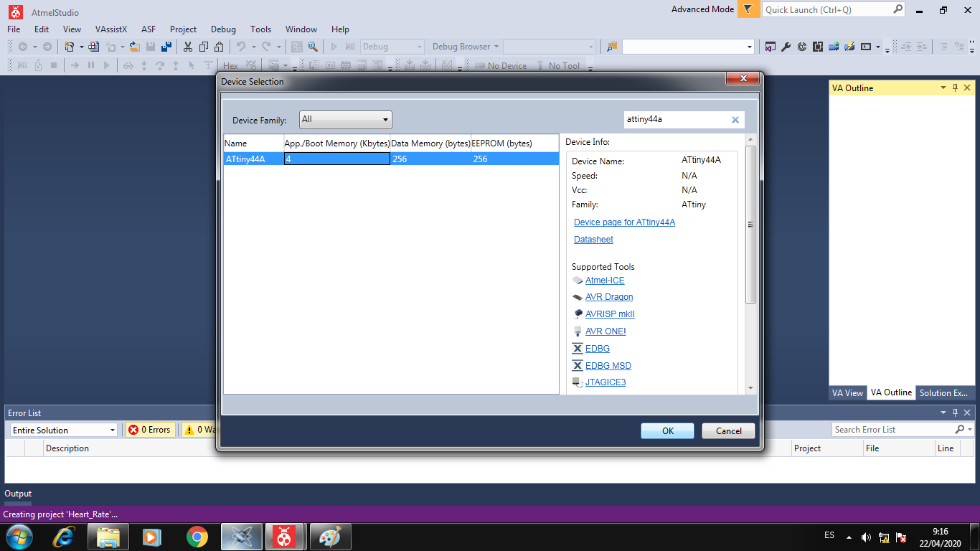
Task: Select the ATtiny44A device row
Action: [x=391, y=159]
